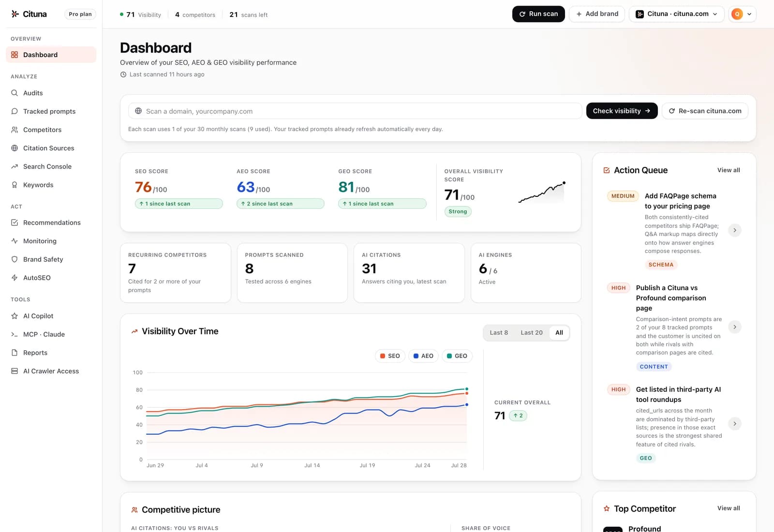Expand the Add FAQPage schema action chevron
Image resolution: width=774 pixels, height=532 pixels.
tap(734, 230)
